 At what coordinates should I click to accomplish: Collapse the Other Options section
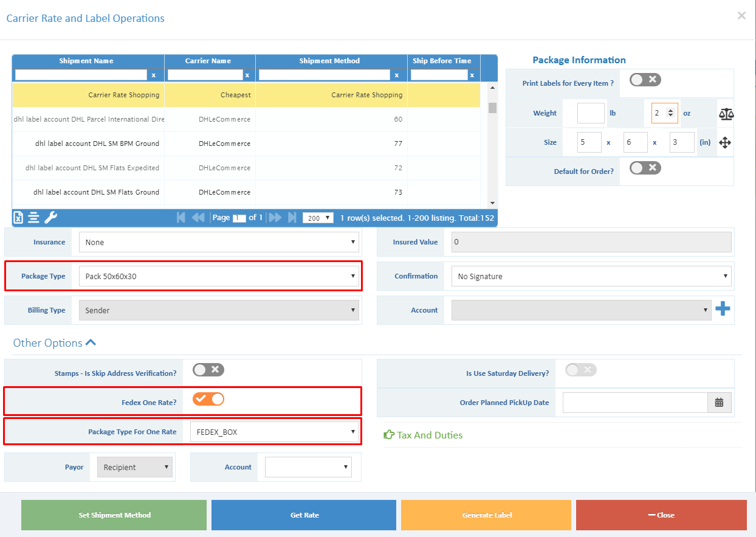click(91, 342)
